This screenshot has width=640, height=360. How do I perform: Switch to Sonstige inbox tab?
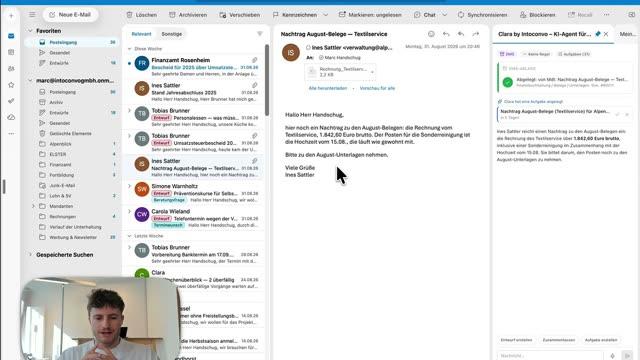[x=171, y=34]
